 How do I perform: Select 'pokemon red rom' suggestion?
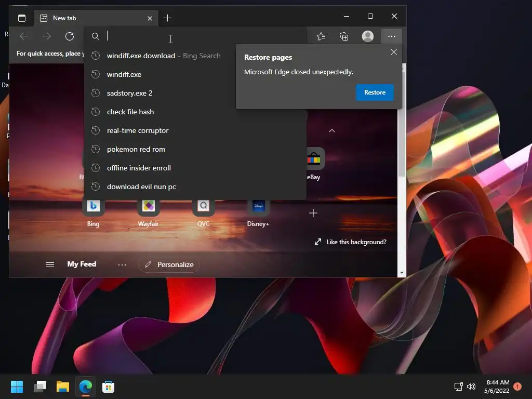[195, 149]
